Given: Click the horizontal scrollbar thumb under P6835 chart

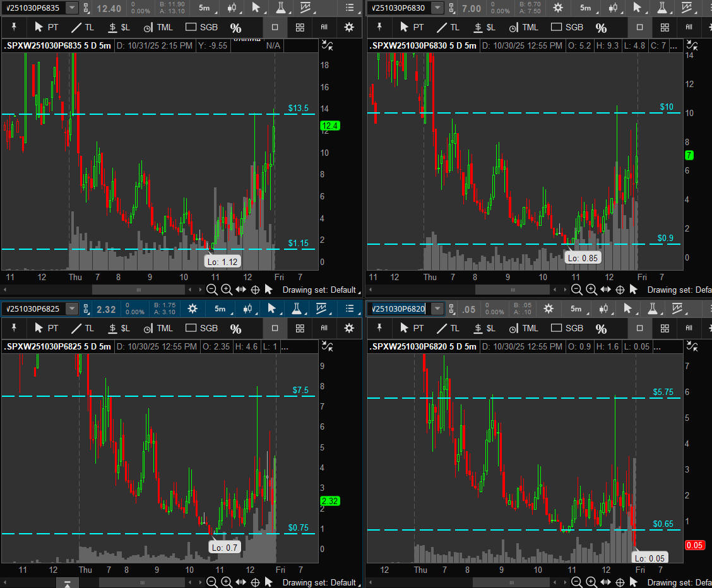Looking at the screenshot, I should [x=139, y=290].
